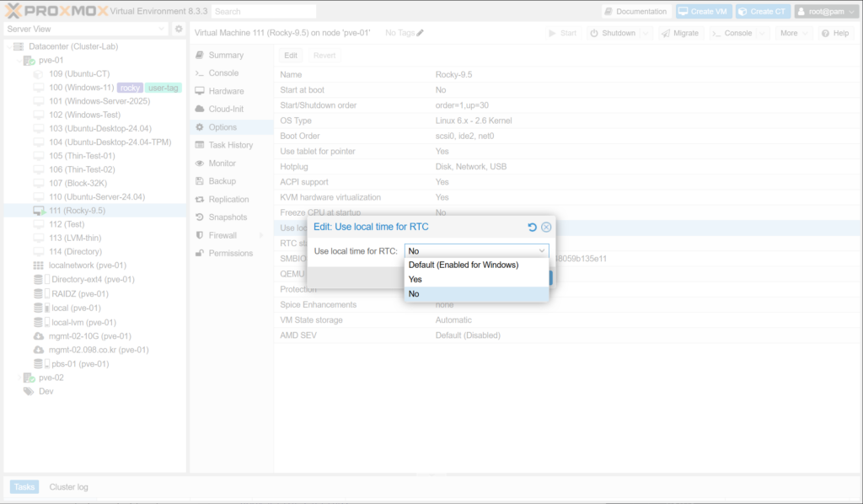Click the reset icon in the dialog header
The width and height of the screenshot is (863, 504).
click(532, 228)
